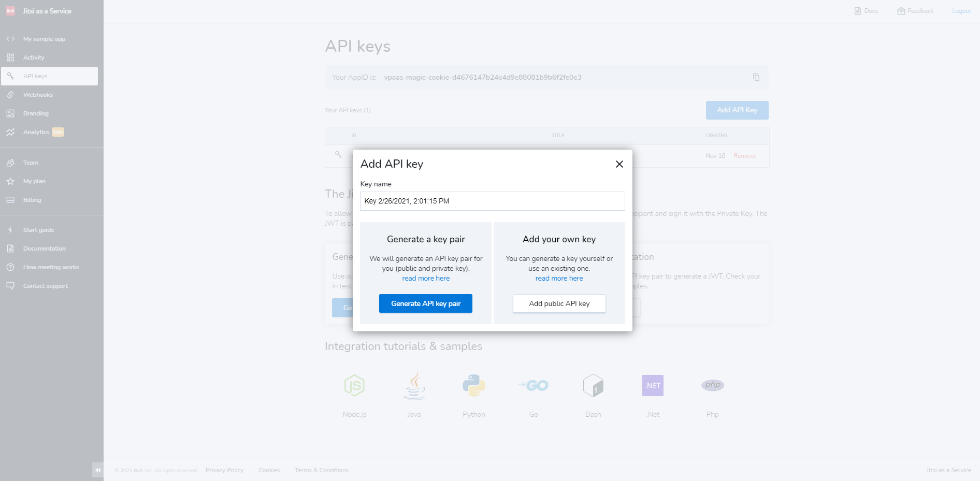Open the Php integration sample
Screen dimensions: 980x481
[x=712, y=385]
